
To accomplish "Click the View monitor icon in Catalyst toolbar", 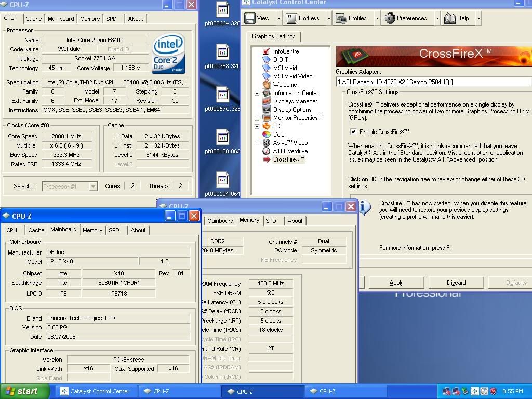I will click(x=250, y=18).
